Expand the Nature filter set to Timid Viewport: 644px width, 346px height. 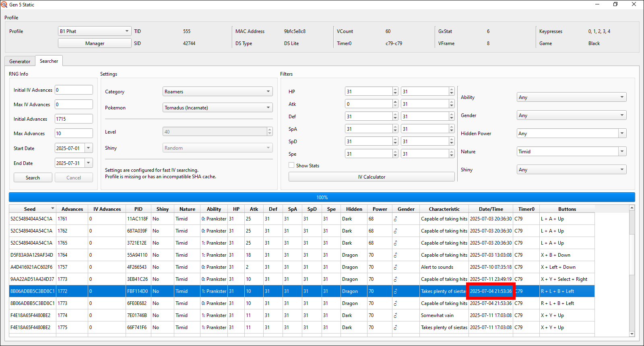click(x=622, y=152)
